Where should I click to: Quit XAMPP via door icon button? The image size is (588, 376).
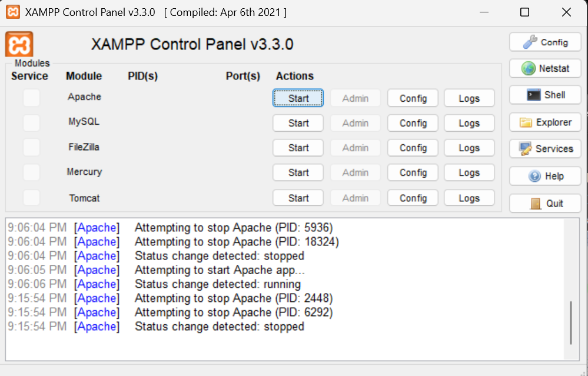point(545,203)
